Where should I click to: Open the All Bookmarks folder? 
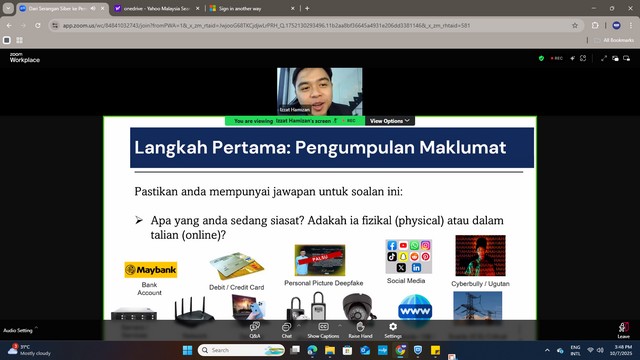pos(614,40)
